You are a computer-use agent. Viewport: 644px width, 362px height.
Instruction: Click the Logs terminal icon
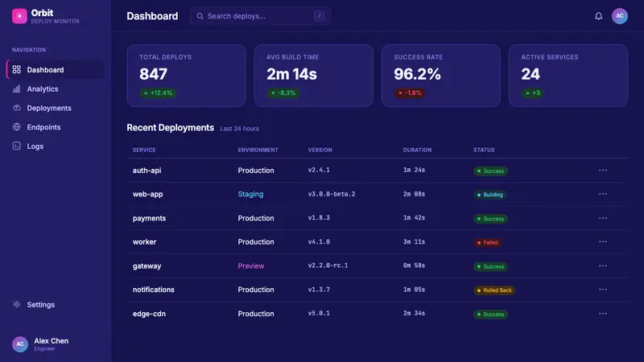[16, 146]
